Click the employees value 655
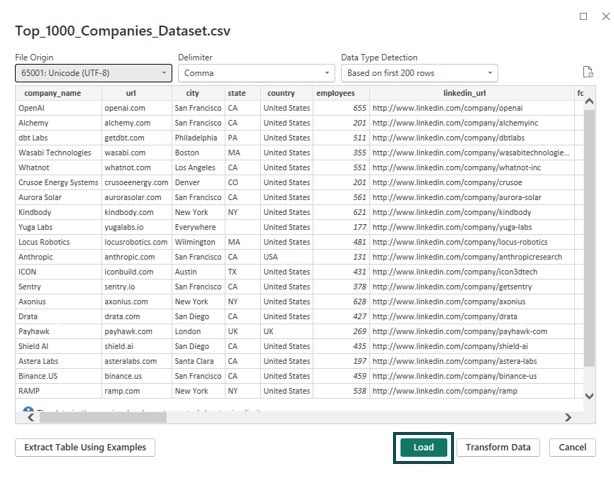The width and height of the screenshot is (614, 477). click(x=341, y=108)
